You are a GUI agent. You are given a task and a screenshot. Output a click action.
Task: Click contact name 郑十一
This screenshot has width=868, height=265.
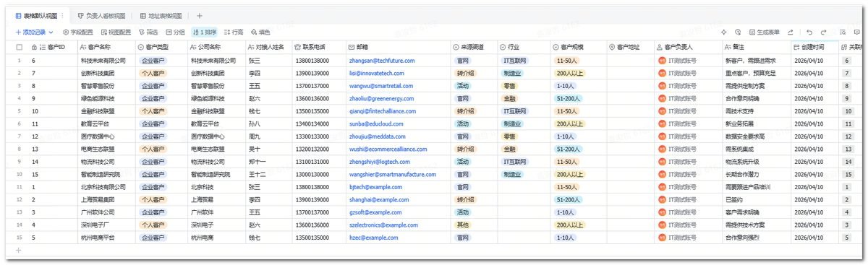point(258,162)
